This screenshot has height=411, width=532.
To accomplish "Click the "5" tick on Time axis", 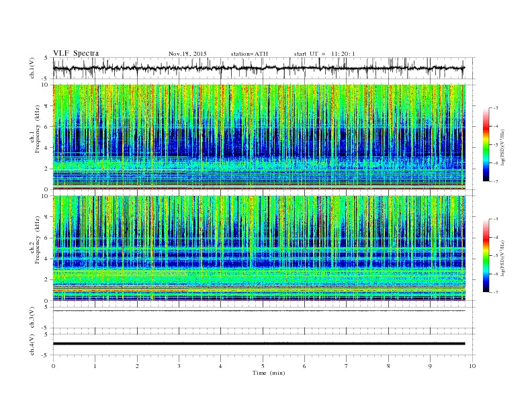I will point(263,366).
